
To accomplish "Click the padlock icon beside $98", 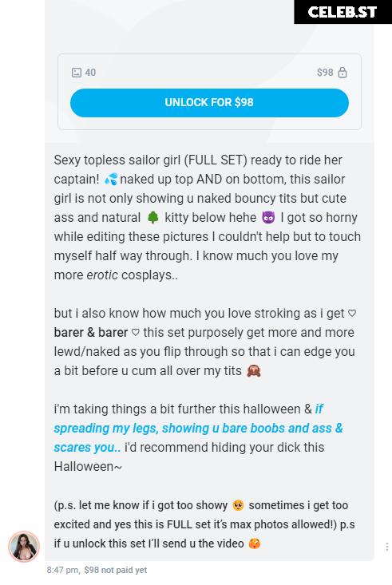I will pos(343,72).
